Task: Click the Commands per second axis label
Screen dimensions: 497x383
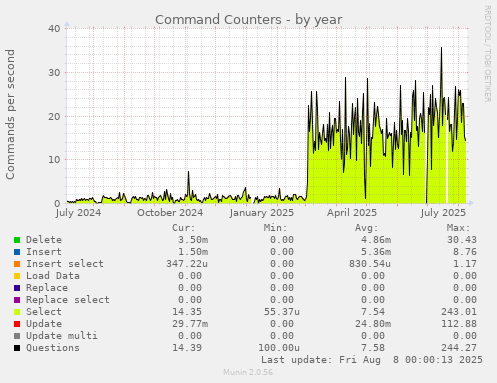Action: (x=10, y=114)
